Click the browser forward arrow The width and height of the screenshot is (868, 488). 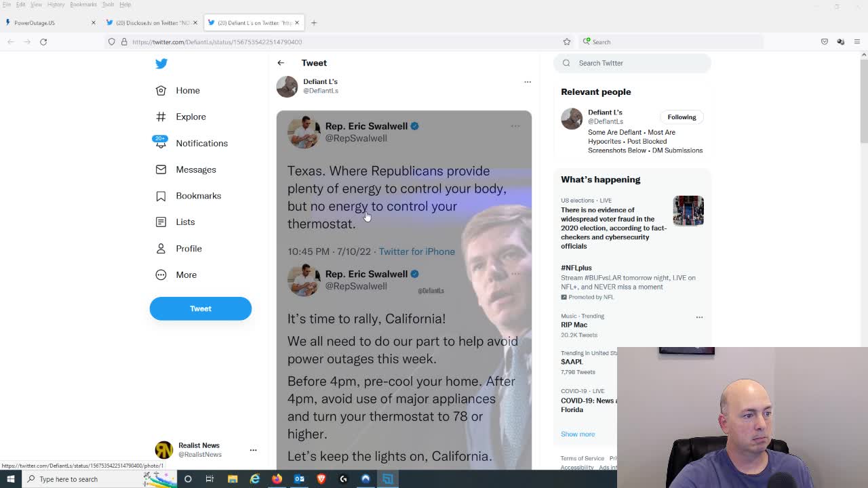[27, 42]
